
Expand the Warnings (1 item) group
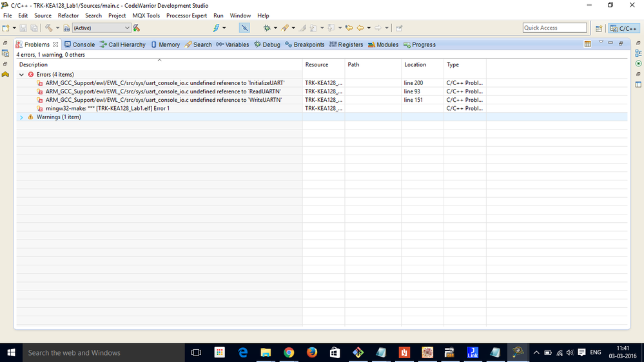(21, 117)
